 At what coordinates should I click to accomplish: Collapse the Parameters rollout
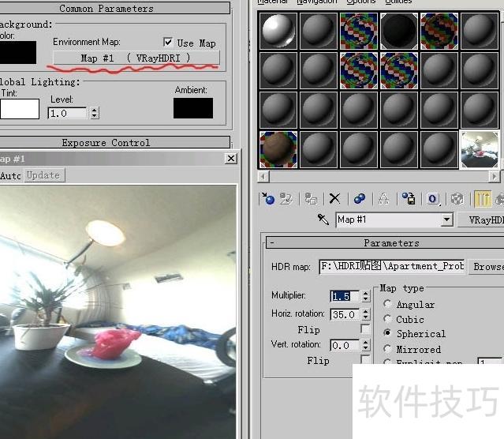pyautogui.click(x=271, y=243)
